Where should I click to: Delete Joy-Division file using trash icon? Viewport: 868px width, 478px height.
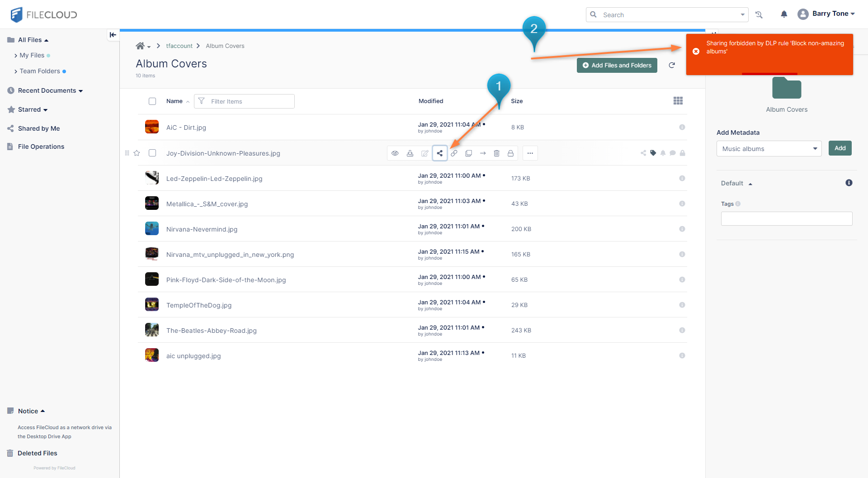pos(496,153)
